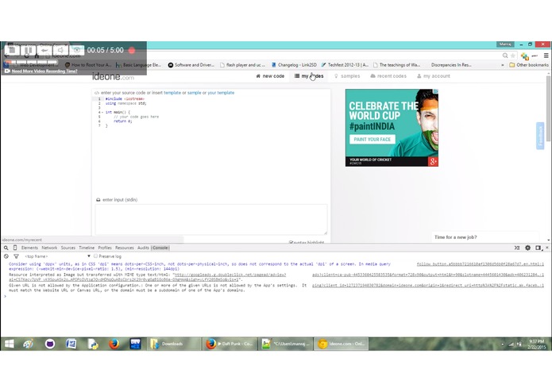Image resolution: width=552 pixels, height=392 pixels.
Task: Stop the screen recording
Action: click(12, 50)
